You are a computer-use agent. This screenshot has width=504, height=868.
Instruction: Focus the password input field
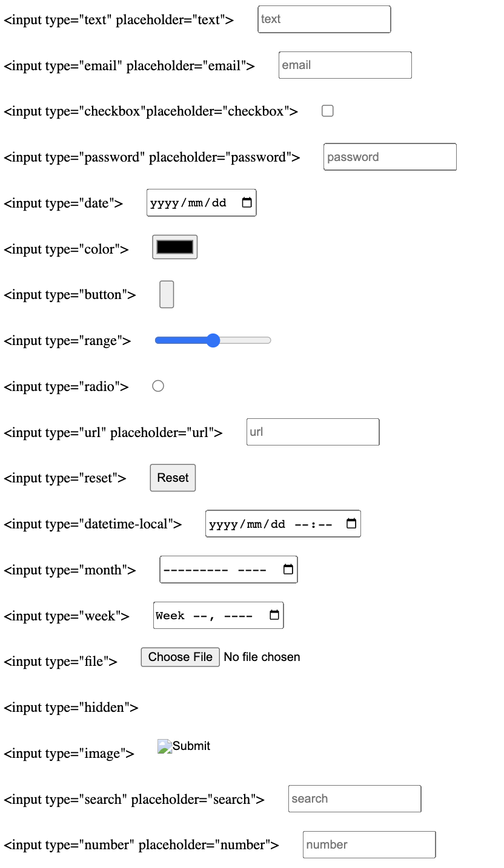(390, 157)
